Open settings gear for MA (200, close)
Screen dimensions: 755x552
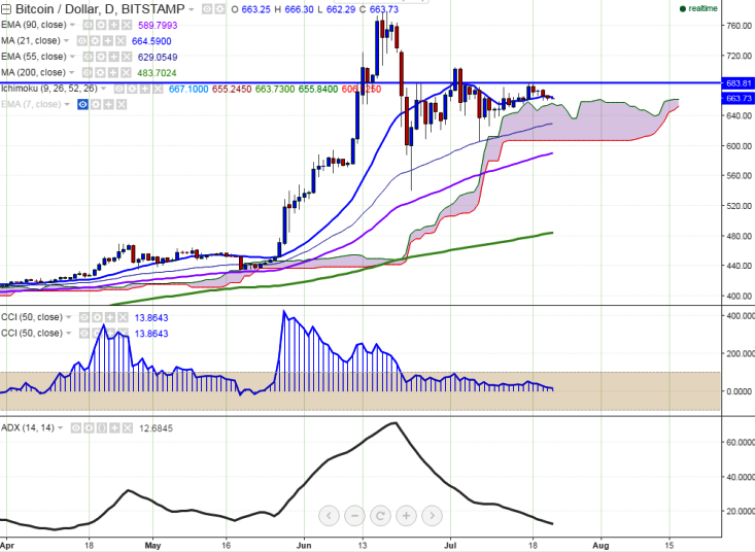pos(100,73)
